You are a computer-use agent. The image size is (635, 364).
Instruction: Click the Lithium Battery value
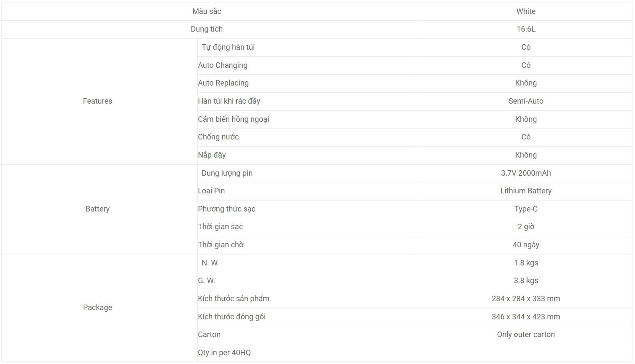click(526, 191)
